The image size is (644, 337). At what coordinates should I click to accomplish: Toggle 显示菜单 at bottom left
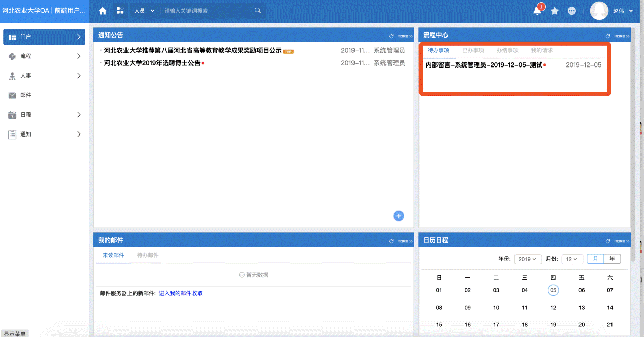[x=15, y=333]
